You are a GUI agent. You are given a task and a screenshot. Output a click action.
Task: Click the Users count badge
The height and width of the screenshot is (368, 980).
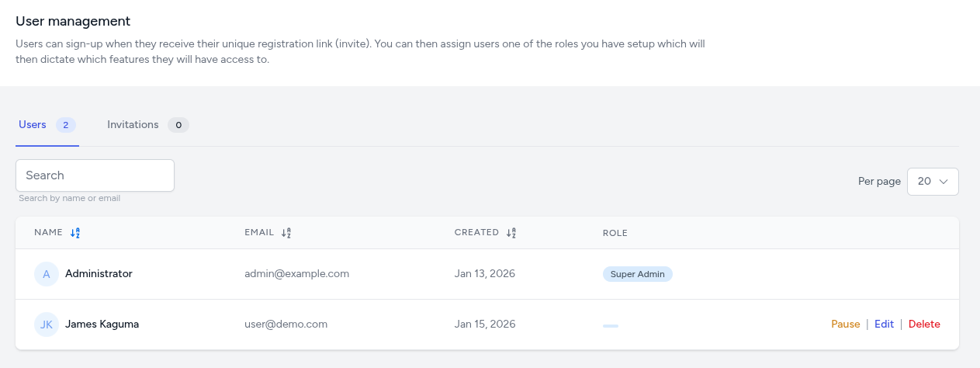click(x=66, y=125)
